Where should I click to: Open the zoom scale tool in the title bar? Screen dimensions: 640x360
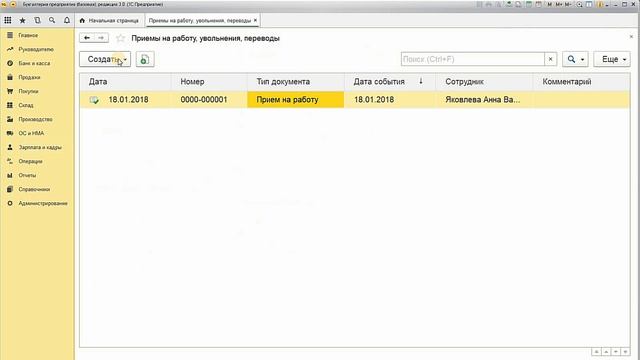(579, 4)
